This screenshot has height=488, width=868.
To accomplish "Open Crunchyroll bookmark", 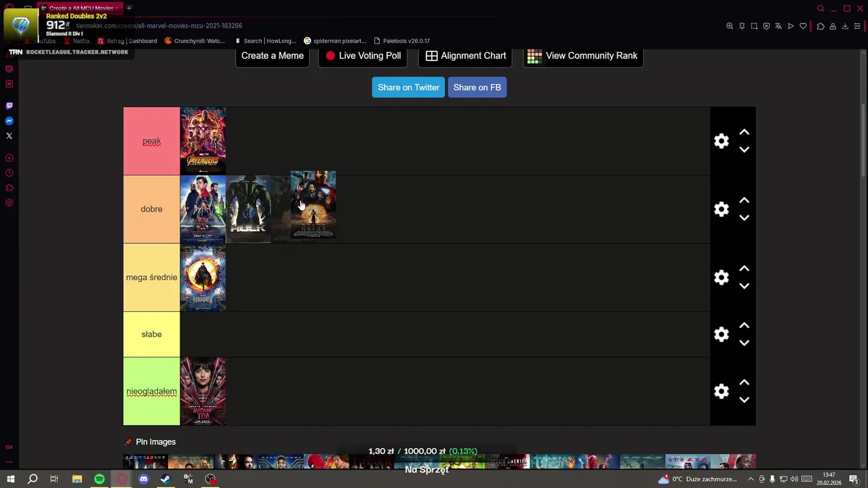I will click(194, 41).
